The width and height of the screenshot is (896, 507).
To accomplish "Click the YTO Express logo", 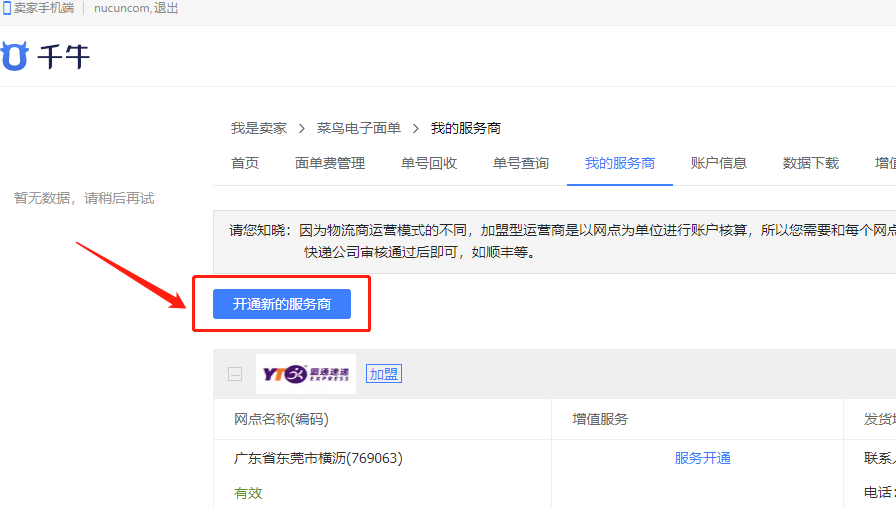I will [306, 374].
